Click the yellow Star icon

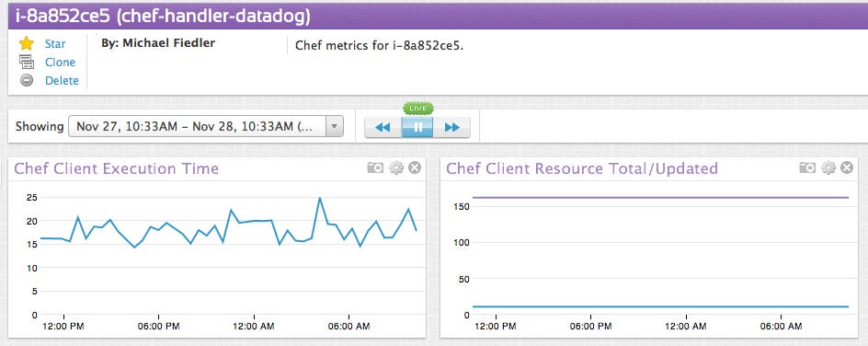27,44
